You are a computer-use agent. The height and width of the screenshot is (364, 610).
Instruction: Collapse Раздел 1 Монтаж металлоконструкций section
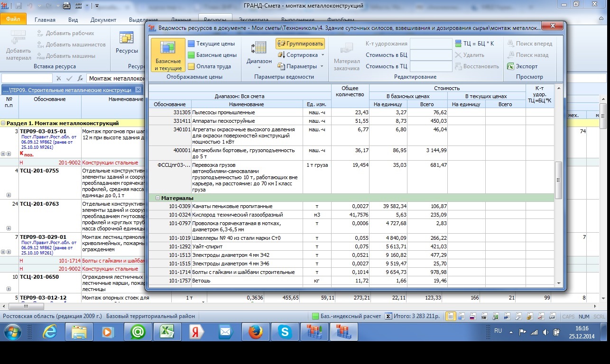click(x=3, y=123)
